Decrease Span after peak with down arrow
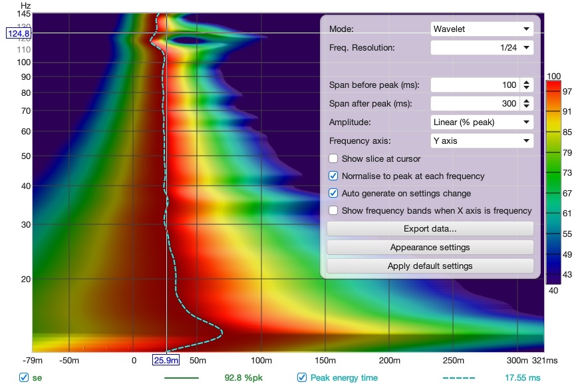This screenshot has width=588, height=390. coord(527,106)
